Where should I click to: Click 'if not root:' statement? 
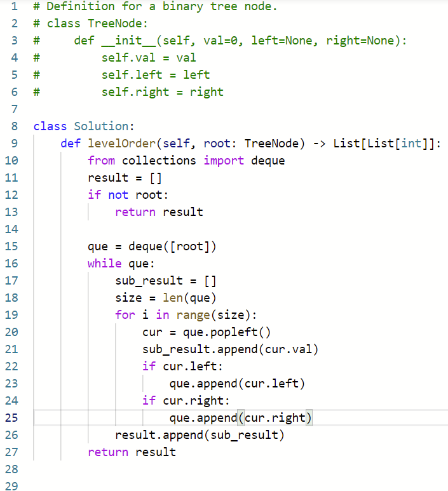(x=128, y=195)
